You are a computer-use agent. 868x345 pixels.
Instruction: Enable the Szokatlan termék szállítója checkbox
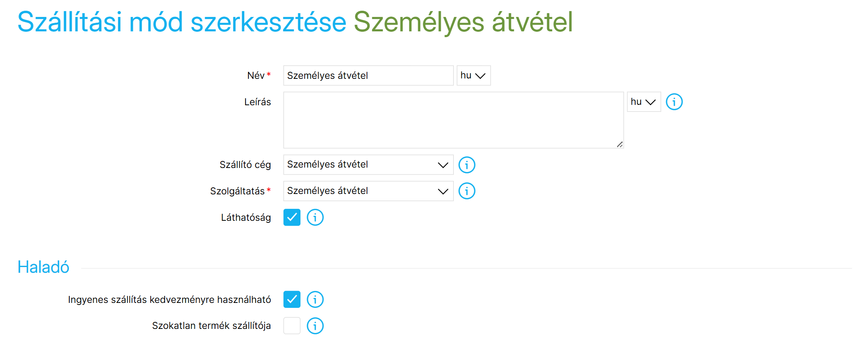pos(292,326)
